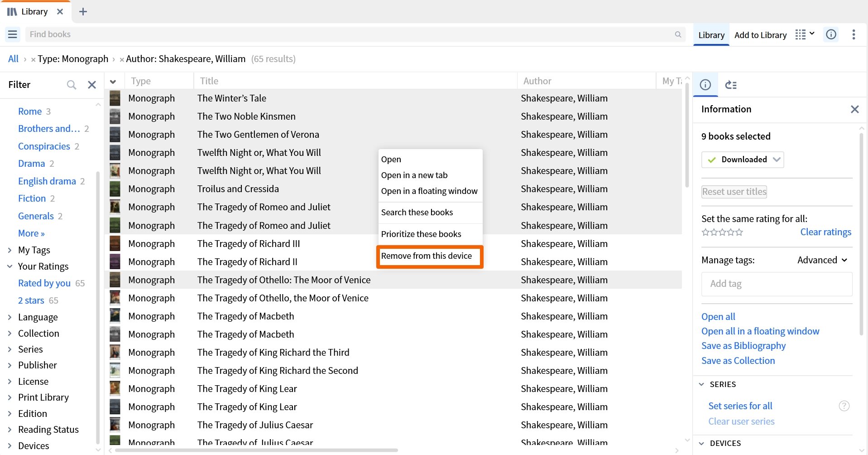Open the vertical three-dot menu
The image size is (868, 455).
(854, 34)
